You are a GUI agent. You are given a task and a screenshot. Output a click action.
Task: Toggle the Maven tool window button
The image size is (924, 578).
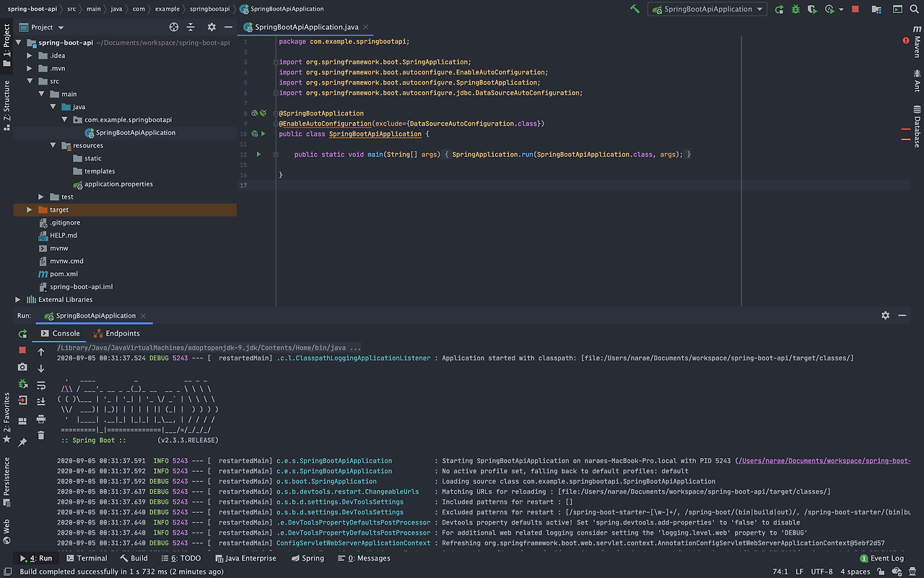tap(917, 40)
